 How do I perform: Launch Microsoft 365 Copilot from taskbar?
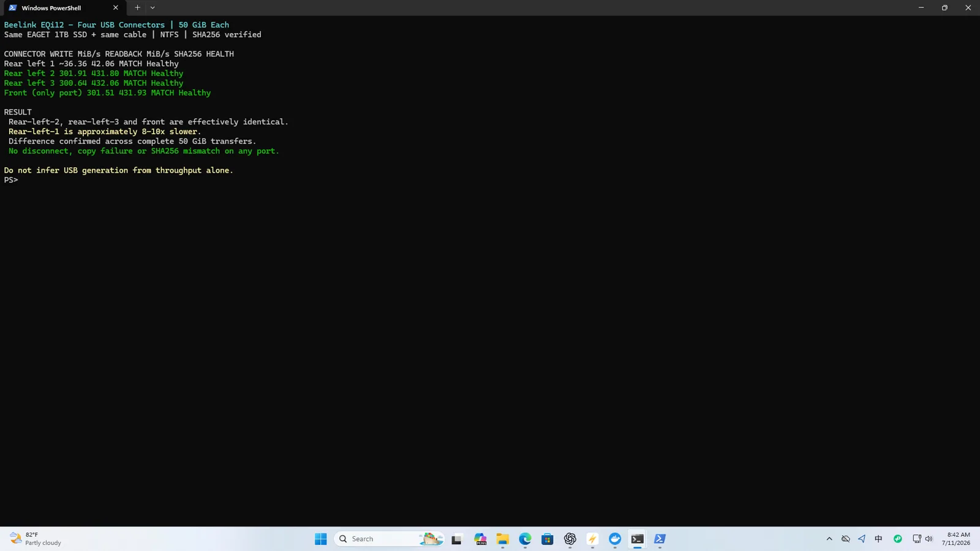pyautogui.click(x=480, y=539)
